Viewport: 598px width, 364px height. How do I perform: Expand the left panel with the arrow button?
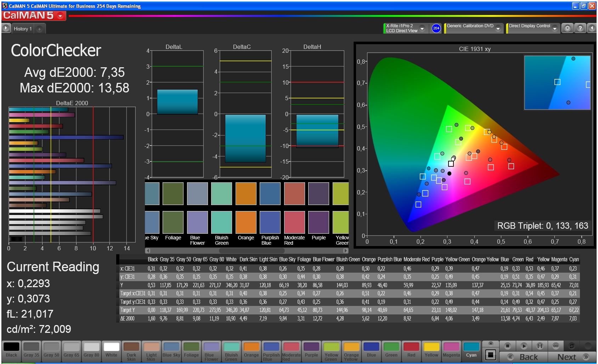tap(6, 28)
